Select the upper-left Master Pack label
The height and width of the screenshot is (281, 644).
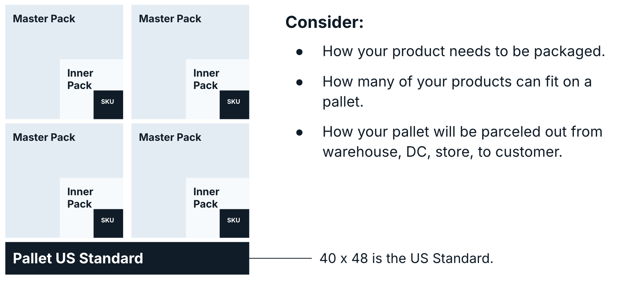click(x=44, y=19)
